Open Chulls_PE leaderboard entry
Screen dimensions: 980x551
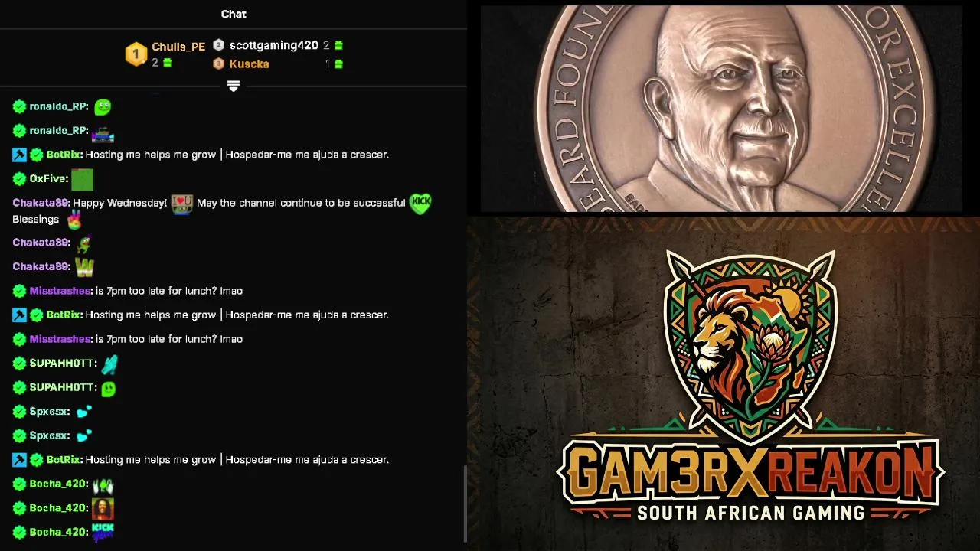coord(178,47)
